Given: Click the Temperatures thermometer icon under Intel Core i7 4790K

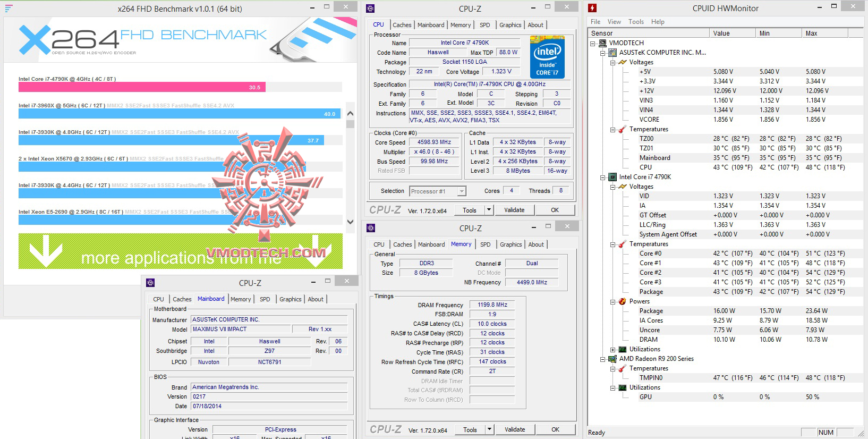Looking at the screenshot, I should 623,244.
